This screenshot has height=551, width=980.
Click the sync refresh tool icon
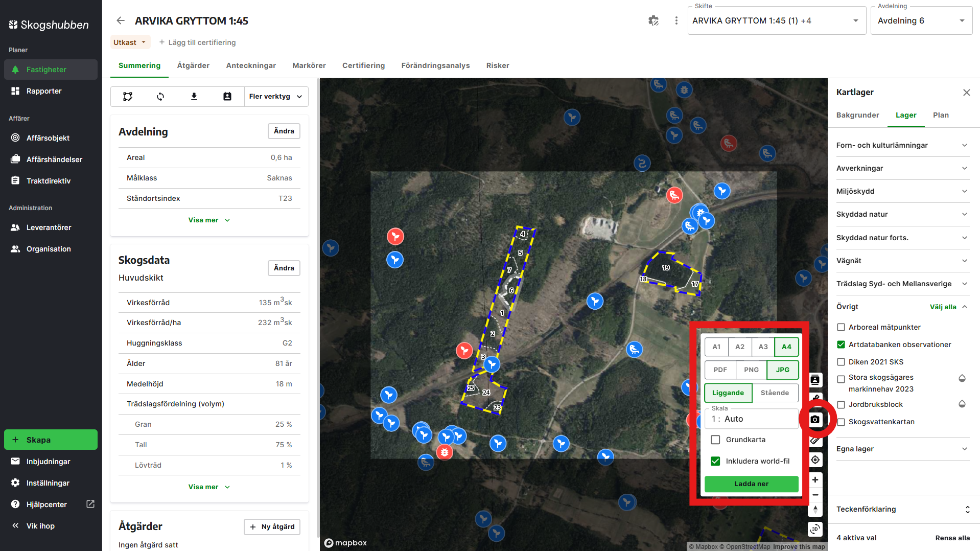tap(160, 97)
